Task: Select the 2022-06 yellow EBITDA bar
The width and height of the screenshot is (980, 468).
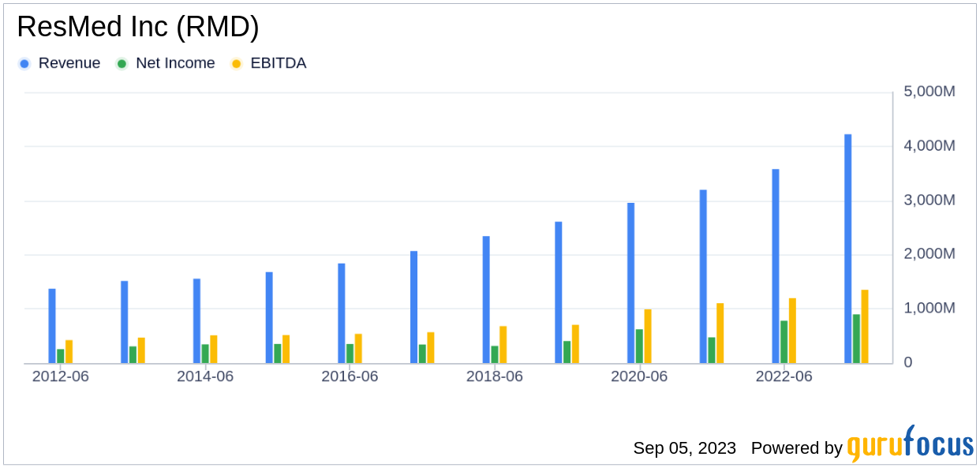Action: click(792, 331)
